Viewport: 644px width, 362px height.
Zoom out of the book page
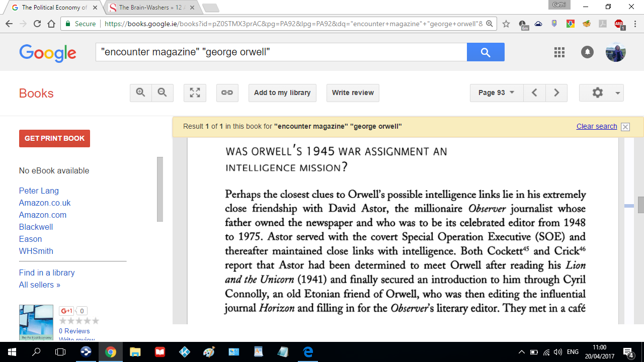point(163,93)
